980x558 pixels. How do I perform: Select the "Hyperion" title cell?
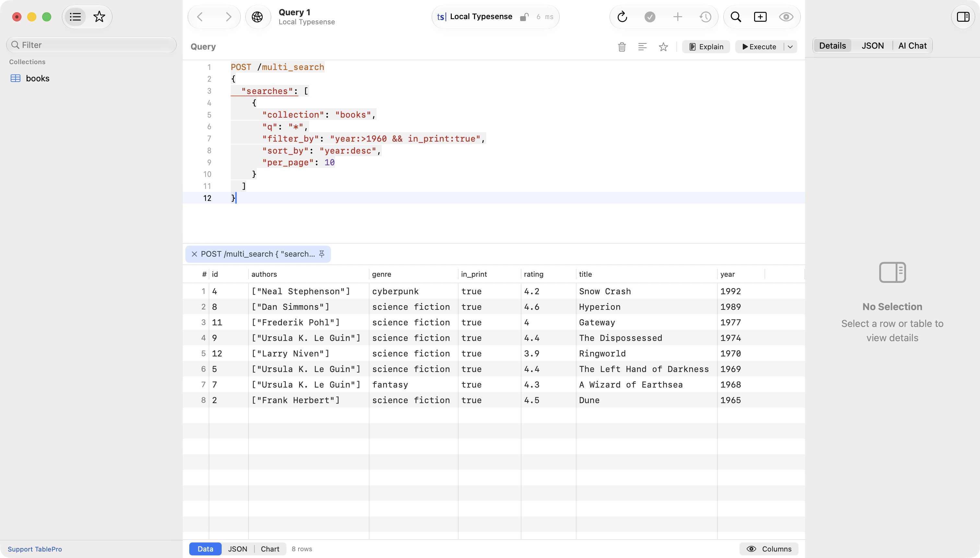[x=647, y=307]
